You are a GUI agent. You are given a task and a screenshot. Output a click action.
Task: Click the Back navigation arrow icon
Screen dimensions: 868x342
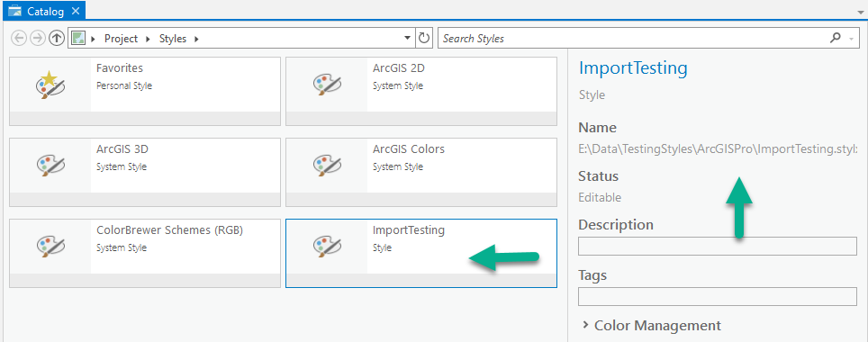(19, 38)
